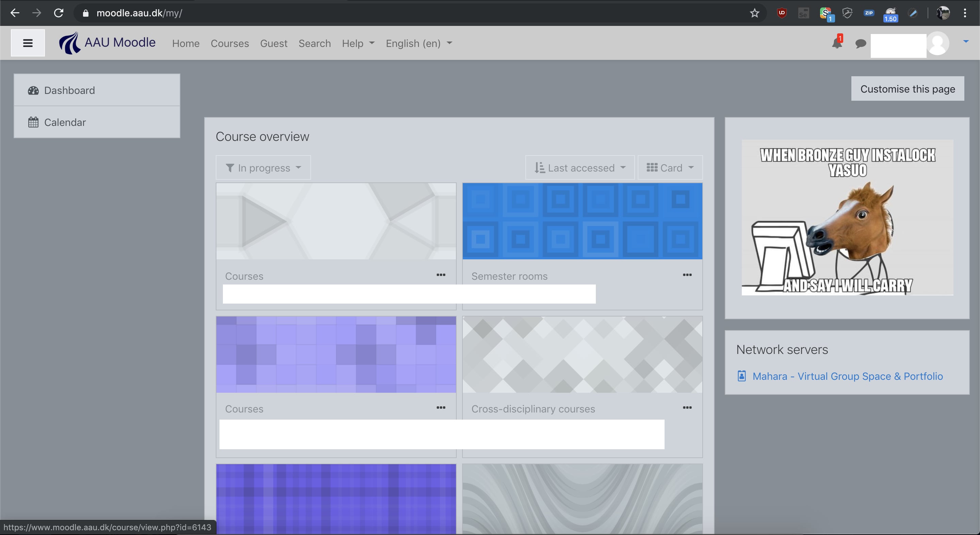Open the messages speech bubble icon
Image resolution: width=980 pixels, height=535 pixels.
[860, 43]
